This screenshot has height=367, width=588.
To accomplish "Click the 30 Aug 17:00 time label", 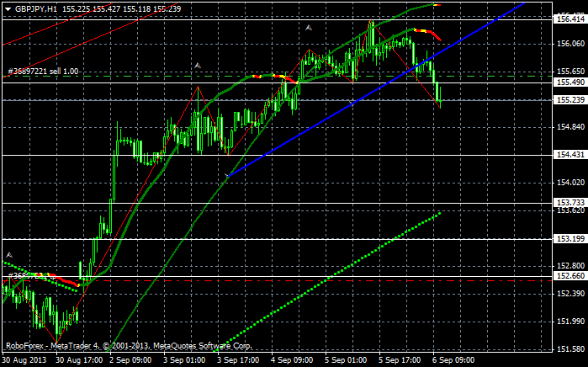I will pyautogui.click(x=80, y=360).
